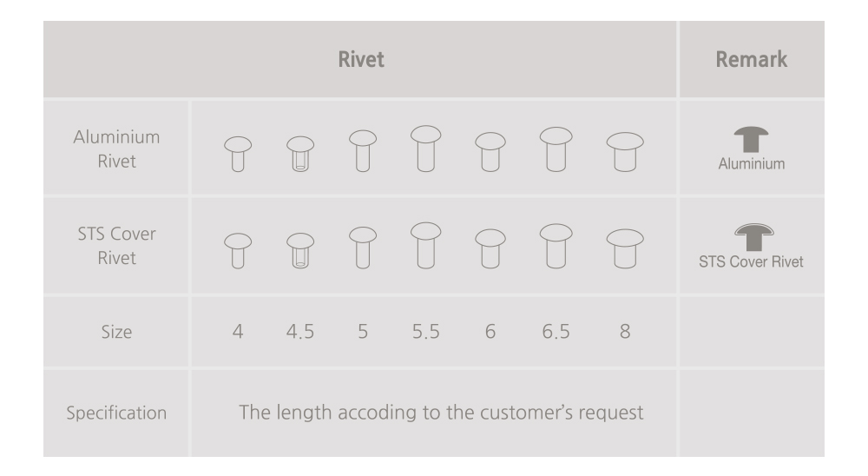This screenshot has height=476, width=868.
Task: Click the Rivet column header
Action: pos(361,60)
